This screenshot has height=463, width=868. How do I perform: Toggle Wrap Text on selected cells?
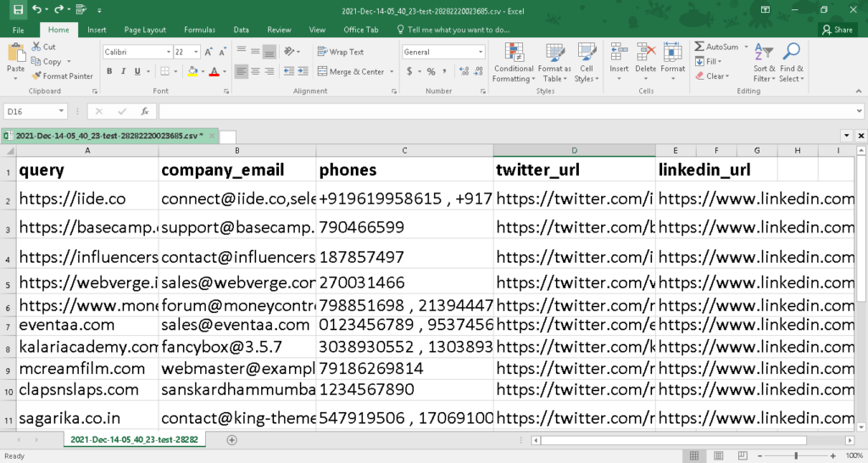pyautogui.click(x=341, y=52)
